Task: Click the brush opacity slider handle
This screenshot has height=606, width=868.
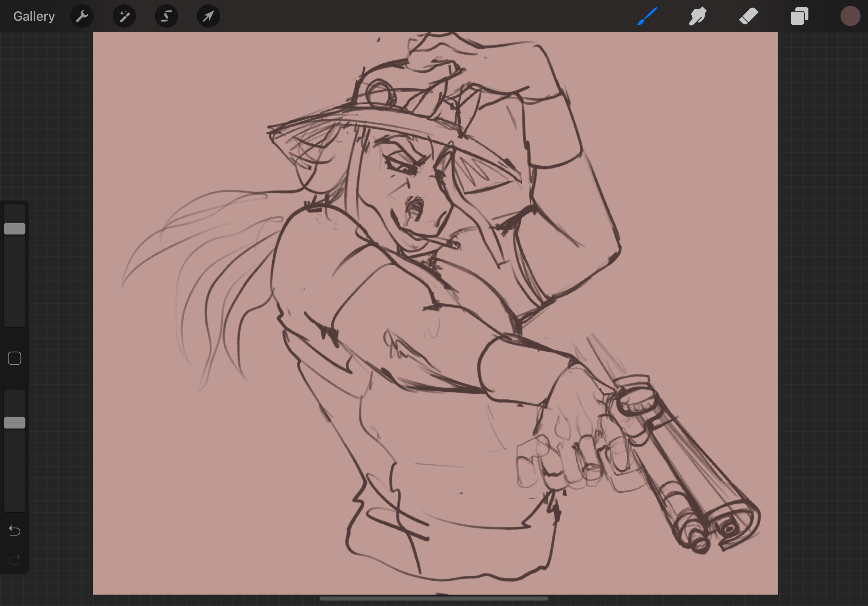Action: (x=15, y=423)
